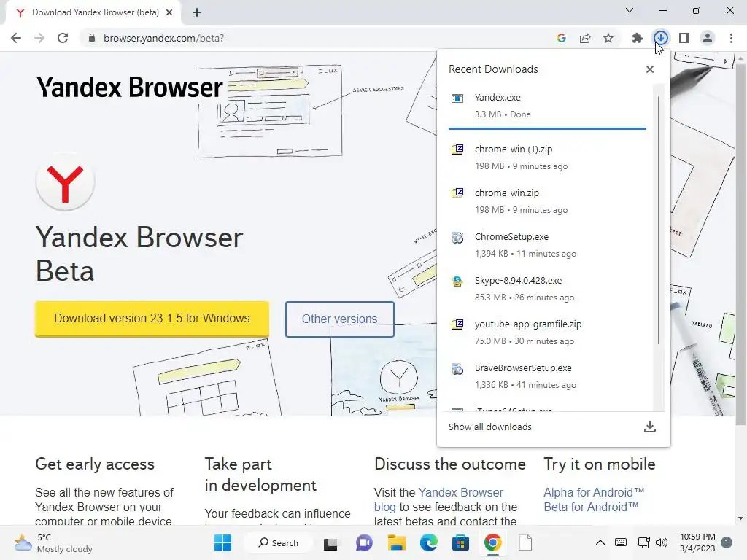Go forward with browser arrow

(x=39, y=38)
